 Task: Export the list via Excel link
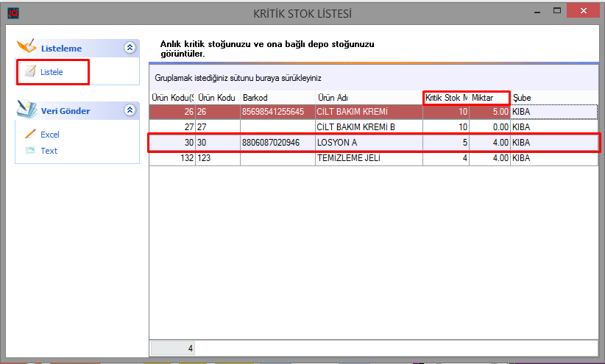[50, 135]
